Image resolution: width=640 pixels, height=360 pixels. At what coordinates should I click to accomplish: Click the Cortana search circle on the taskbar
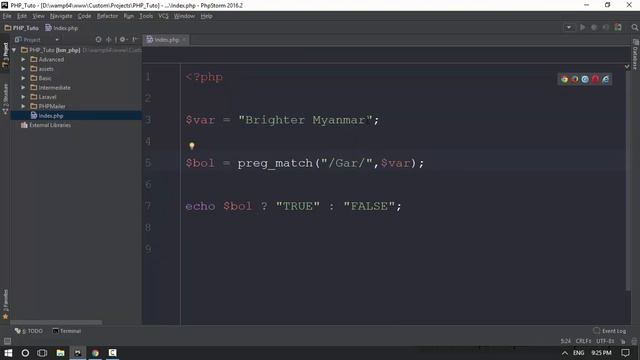tap(25, 353)
